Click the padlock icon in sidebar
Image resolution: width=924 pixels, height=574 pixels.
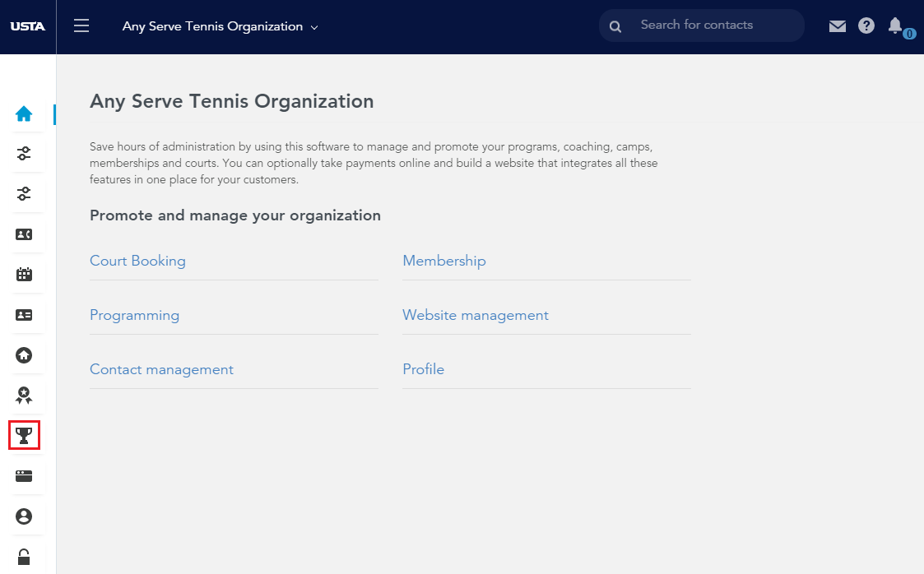[x=24, y=557]
